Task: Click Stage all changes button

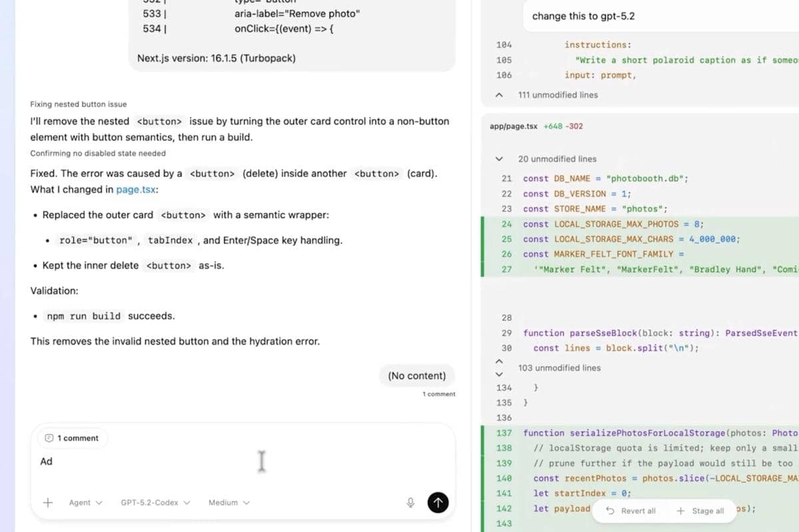Action: point(700,511)
